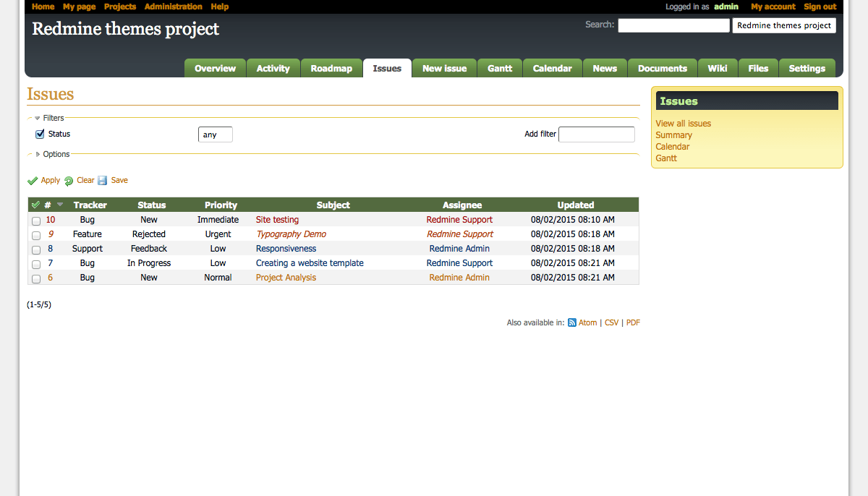The height and width of the screenshot is (496, 868).
Task: Select checkbox for issue 9 Typography Demo
Action: click(36, 235)
